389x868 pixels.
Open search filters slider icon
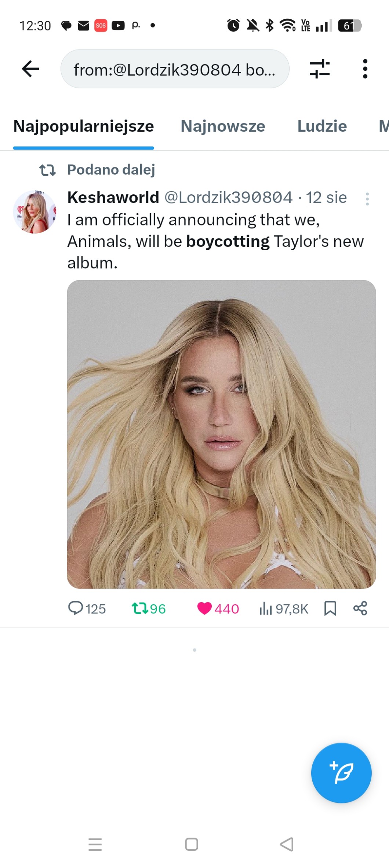(x=320, y=69)
